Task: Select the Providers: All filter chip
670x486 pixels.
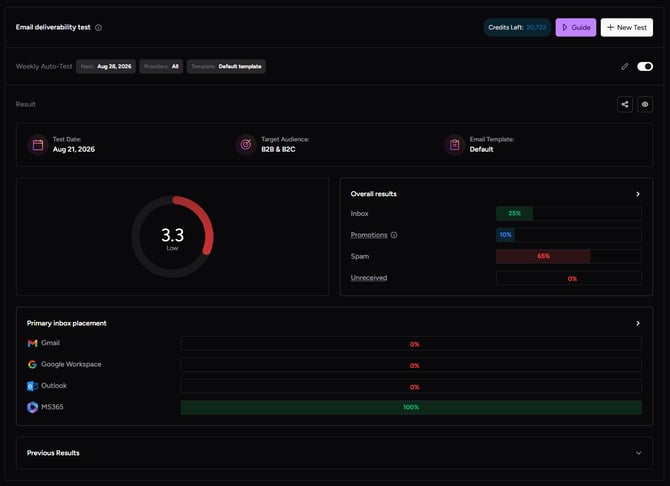Action: [x=161, y=66]
